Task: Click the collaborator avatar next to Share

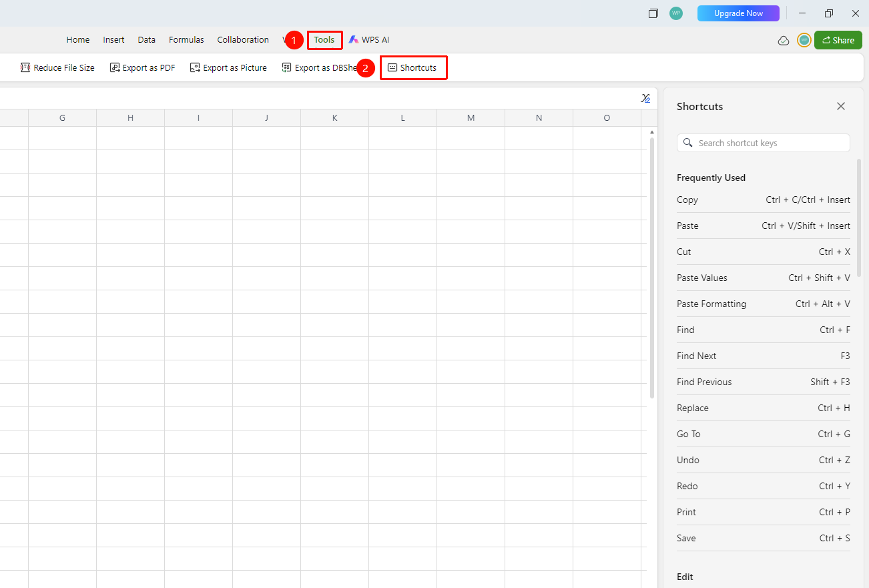Action: click(x=804, y=40)
